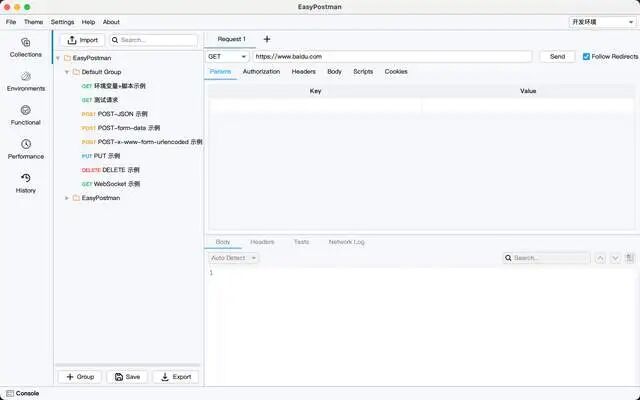Click the magnifier icon in collections search

tap(115, 40)
